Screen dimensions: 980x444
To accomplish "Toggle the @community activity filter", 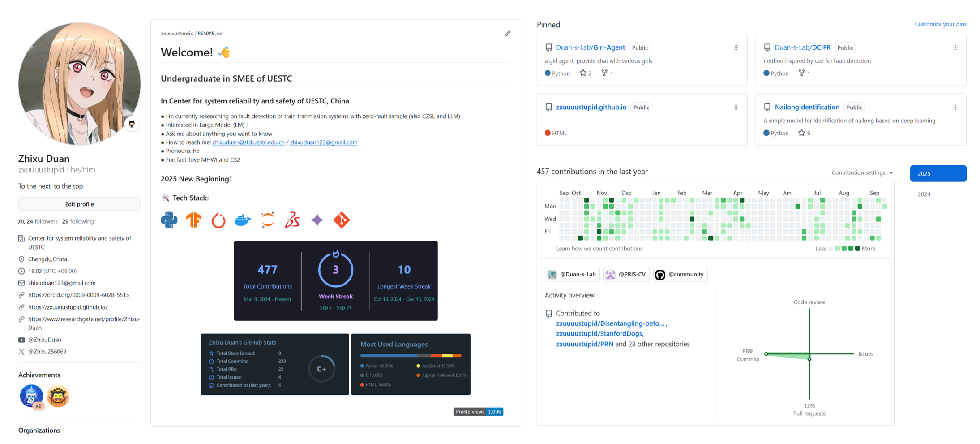I will click(680, 274).
